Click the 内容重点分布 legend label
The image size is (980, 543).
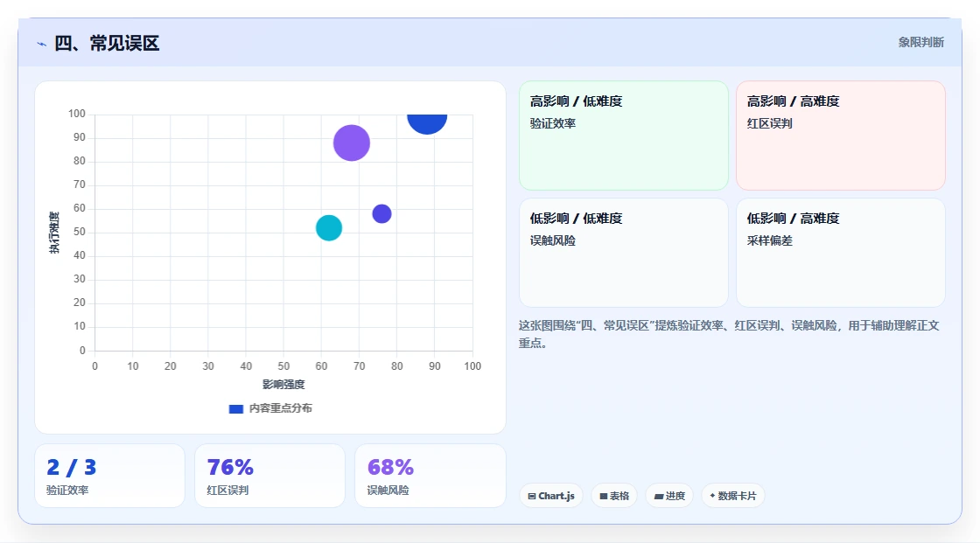tap(281, 408)
